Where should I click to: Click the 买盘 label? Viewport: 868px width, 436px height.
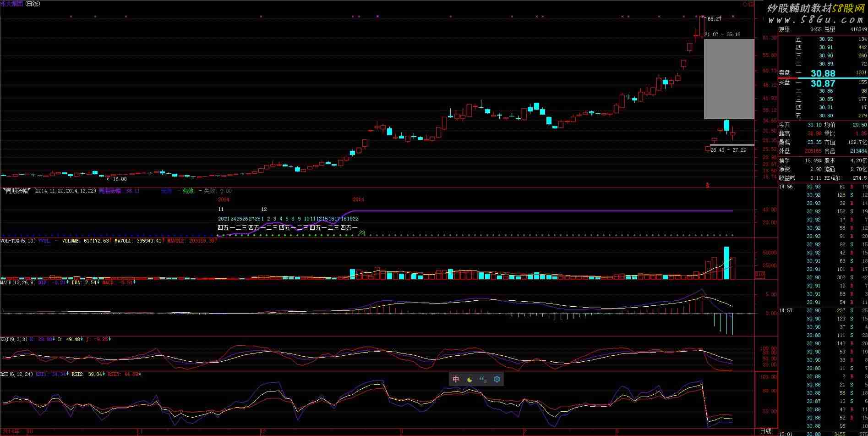(x=785, y=83)
